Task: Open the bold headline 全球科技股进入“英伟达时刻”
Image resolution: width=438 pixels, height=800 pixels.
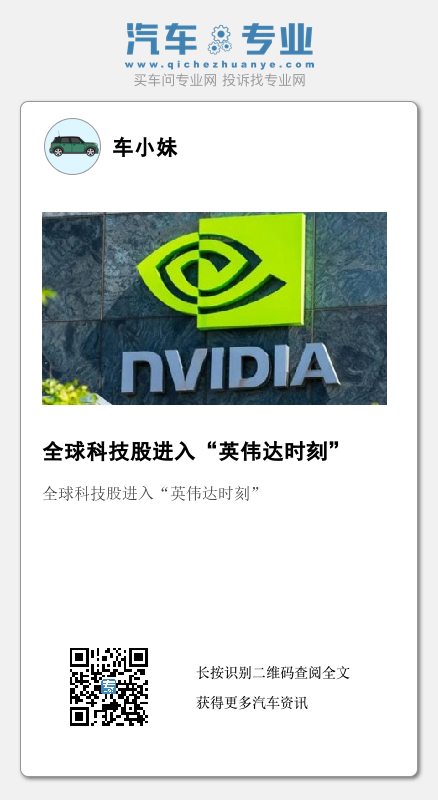Action: pyautogui.click(x=192, y=451)
